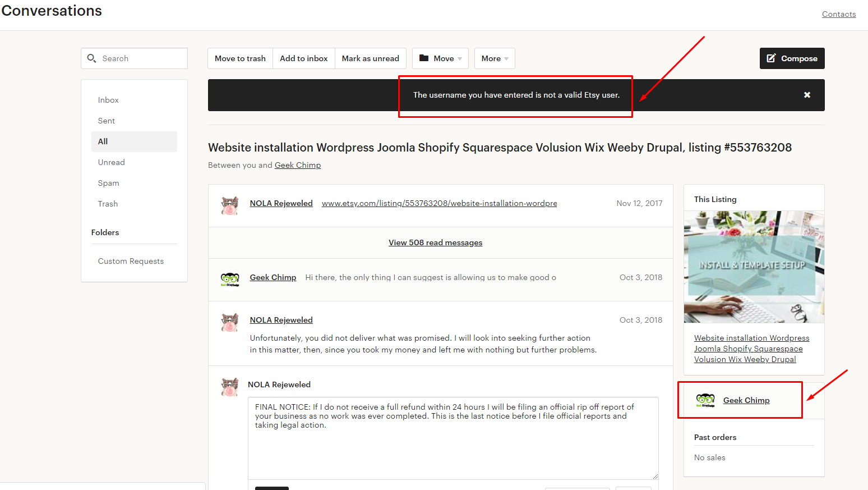
Task: Click the search magnifier icon
Action: pos(92,58)
